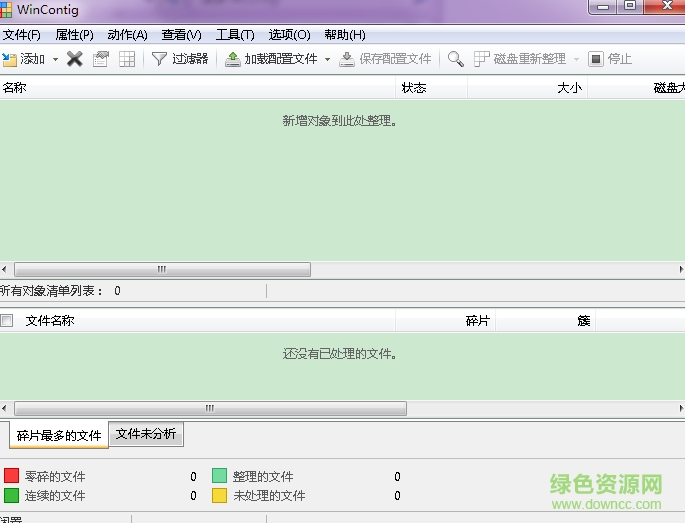Open the properties icon in toolbar

pyautogui.click(x=101, y=59)
